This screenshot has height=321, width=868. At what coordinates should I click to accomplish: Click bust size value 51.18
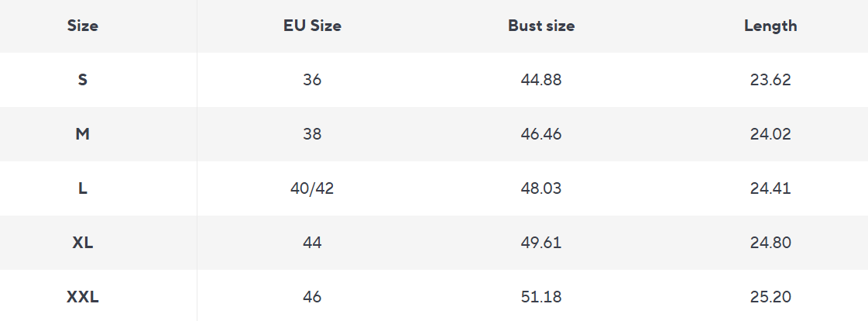tap(541, 296)
